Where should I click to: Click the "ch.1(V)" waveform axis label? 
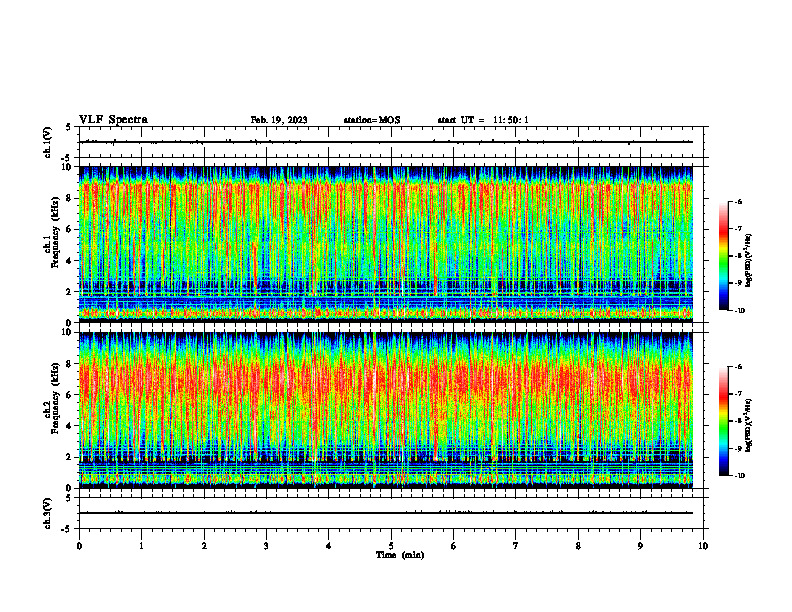[47, 142]
